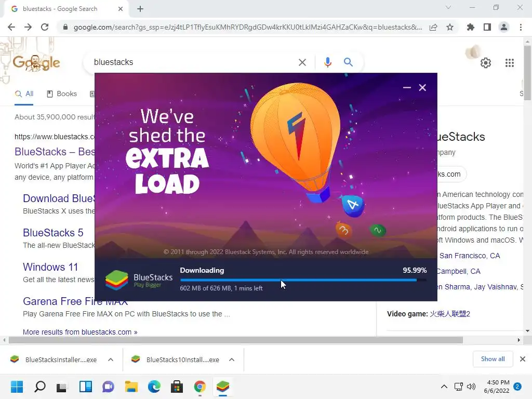This screenshot has height=399, width=532.
Task: Submit search with the magnifier icon
Action: tap(348, 62)
